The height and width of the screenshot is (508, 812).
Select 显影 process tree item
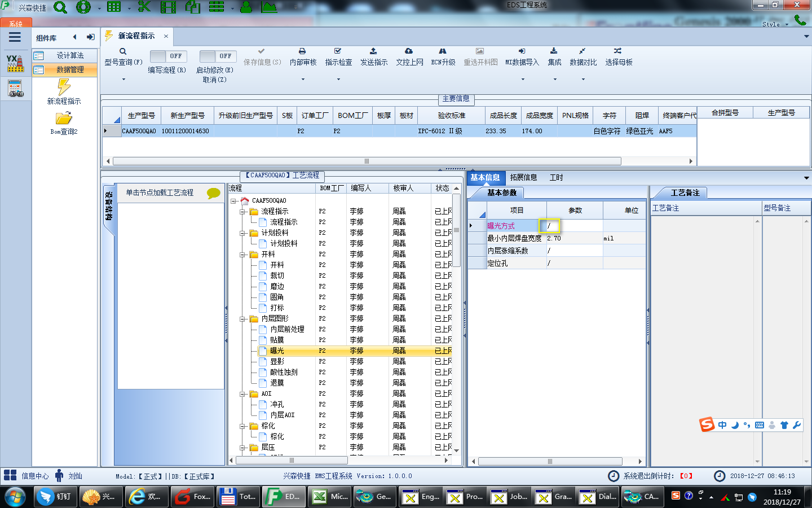[x=277, y=361]
